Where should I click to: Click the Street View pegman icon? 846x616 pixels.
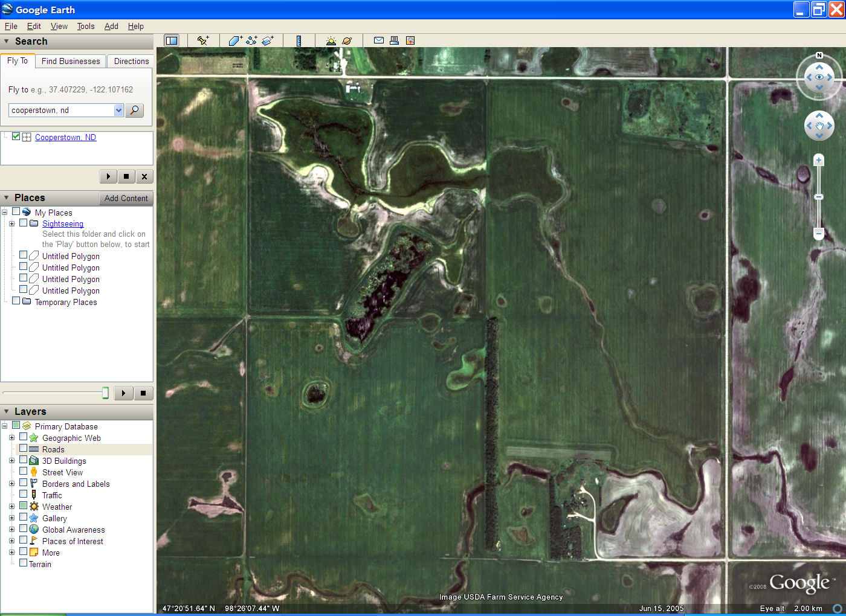coord(34,472)
